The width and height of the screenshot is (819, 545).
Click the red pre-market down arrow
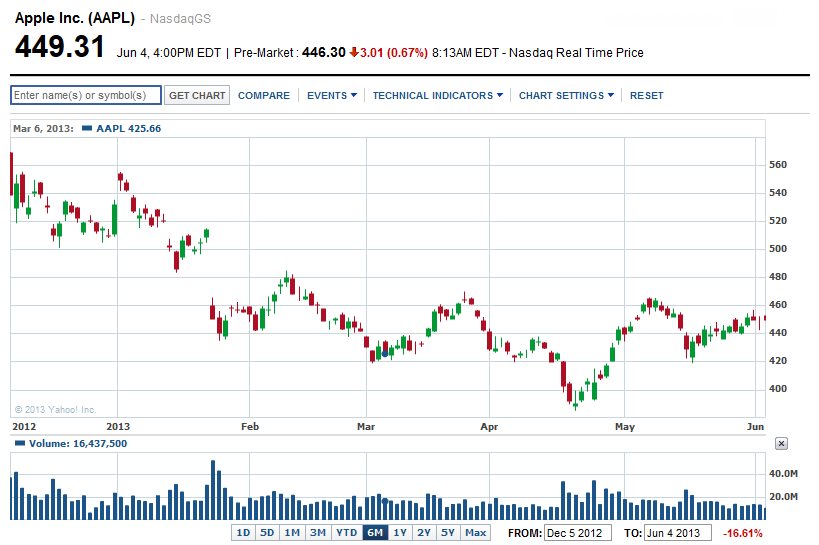(x=354, y=52)
